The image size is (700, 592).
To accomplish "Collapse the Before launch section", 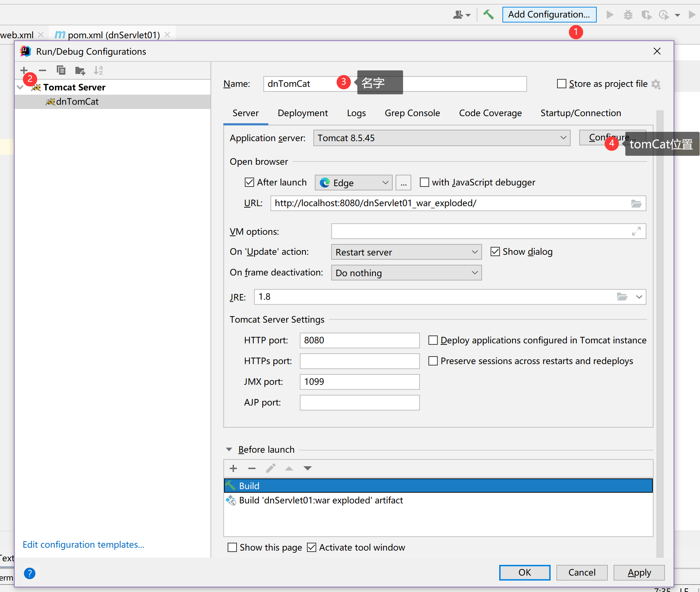I will click(229, 449).
